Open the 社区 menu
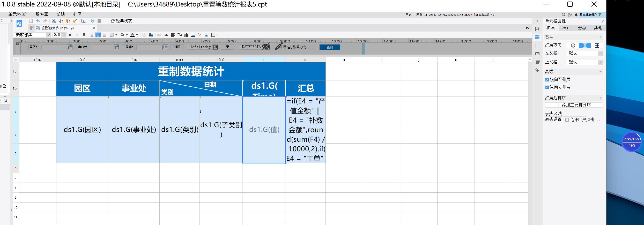 pos(77,14)
